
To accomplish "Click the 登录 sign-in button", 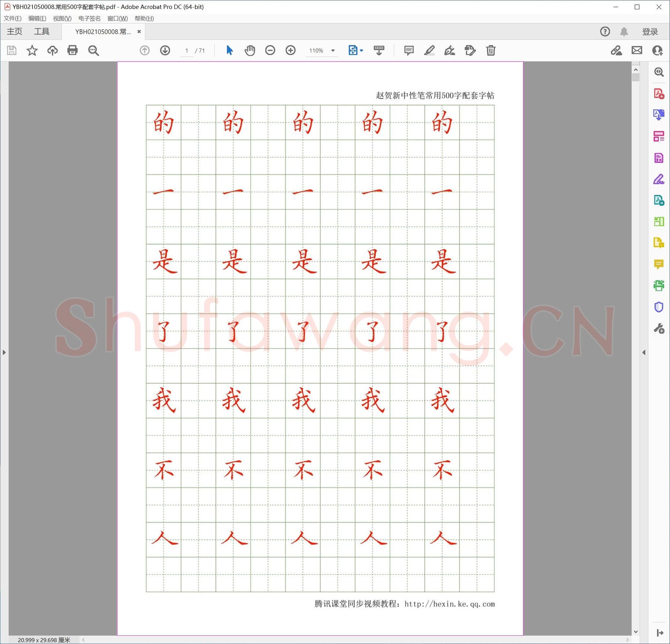I will [x=650, y=32].
